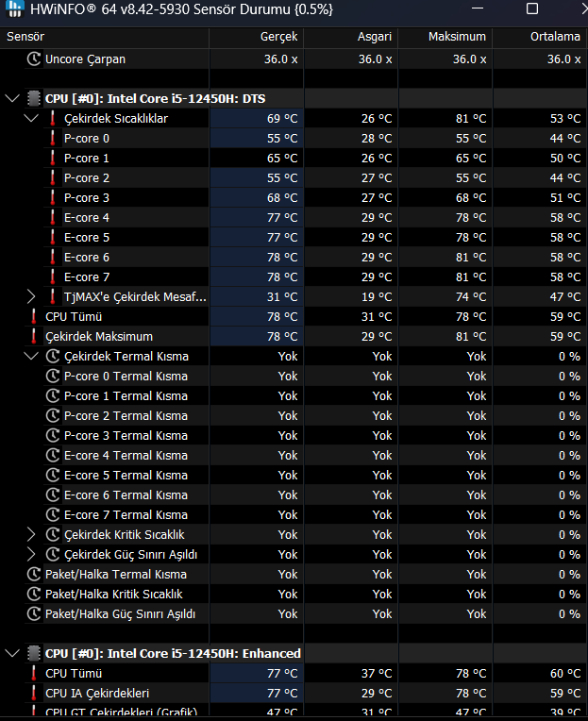Screen dimensions: 588x721
Task: Click clock icon of Paket/Halka Termal Kısma
Action: click(x=34, y=574)
